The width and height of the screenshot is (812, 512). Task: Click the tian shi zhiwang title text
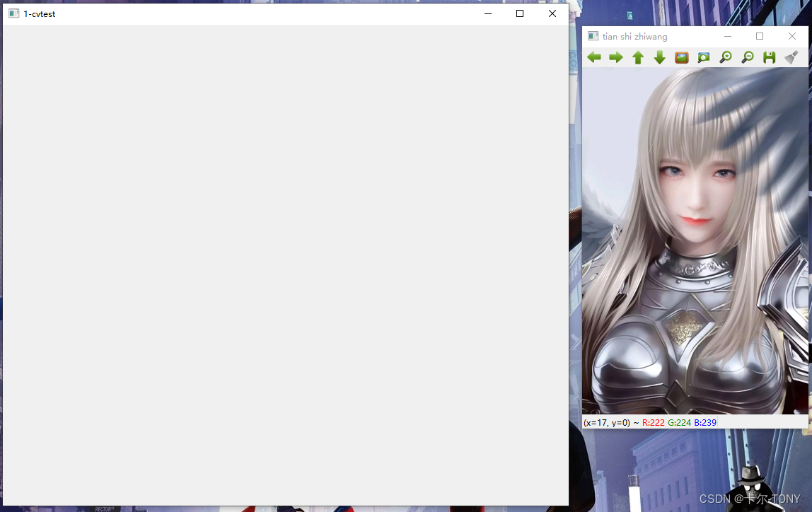635,37
